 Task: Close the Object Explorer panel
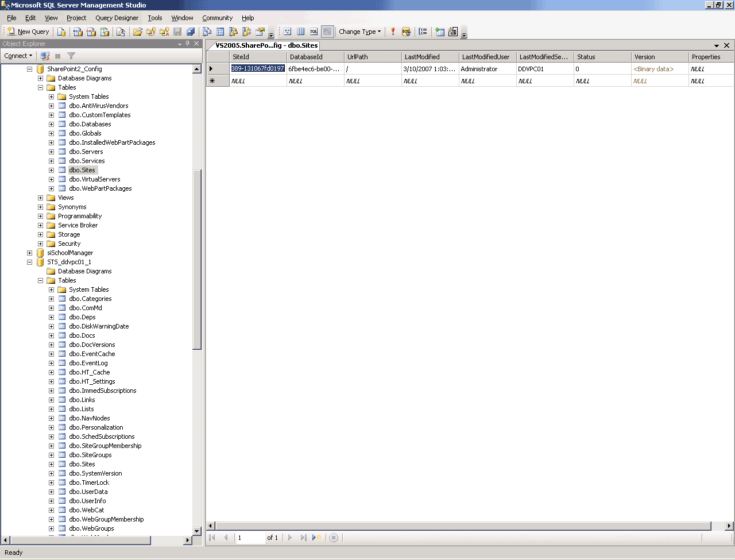[x=196, y=44]
